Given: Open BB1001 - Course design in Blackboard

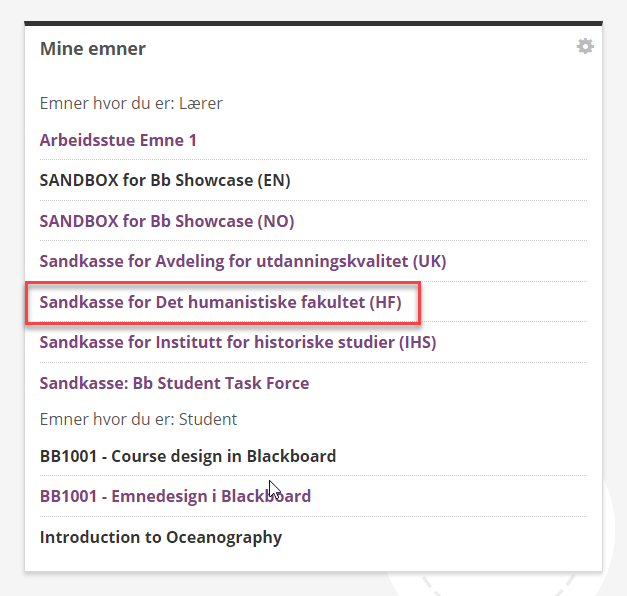Looking at the screenshot, I should point(188,456).
